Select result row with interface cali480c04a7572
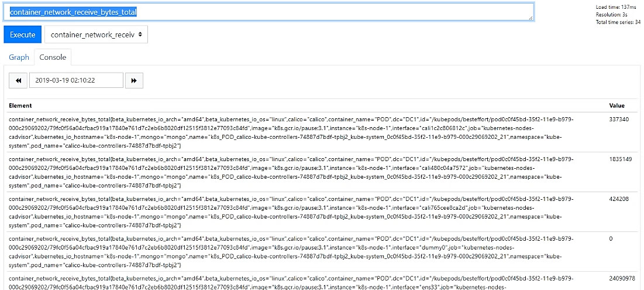This screenshot has height=290, width=644. click(292, 172)
